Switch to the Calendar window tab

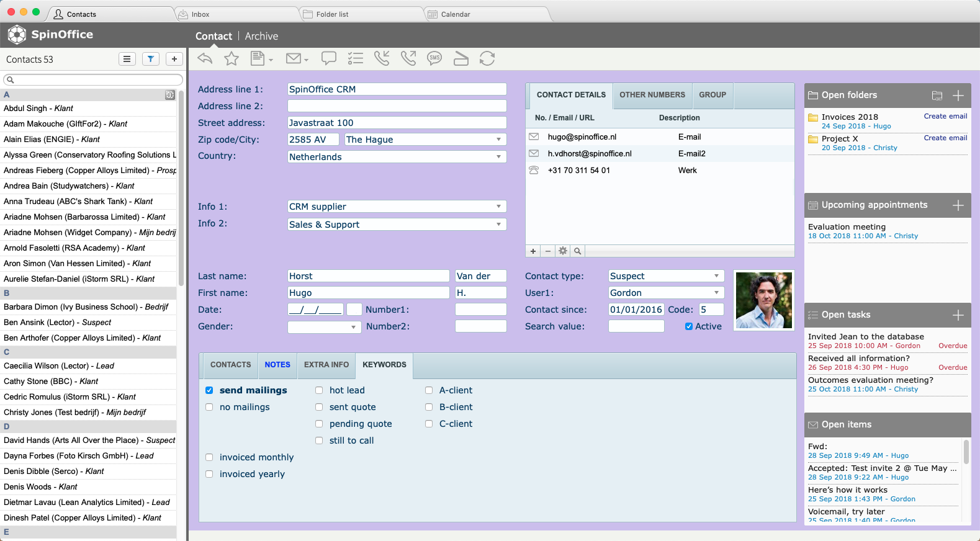coord(487,14)
